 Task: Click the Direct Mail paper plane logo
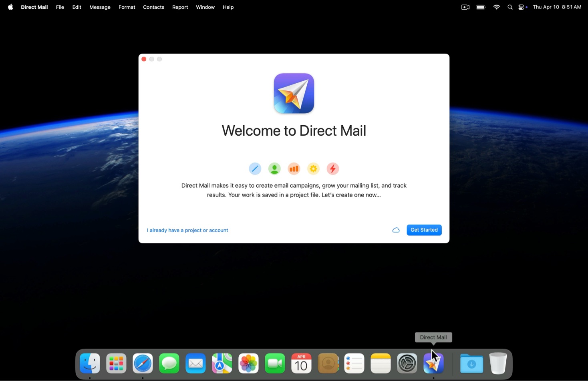pos(294,93)
